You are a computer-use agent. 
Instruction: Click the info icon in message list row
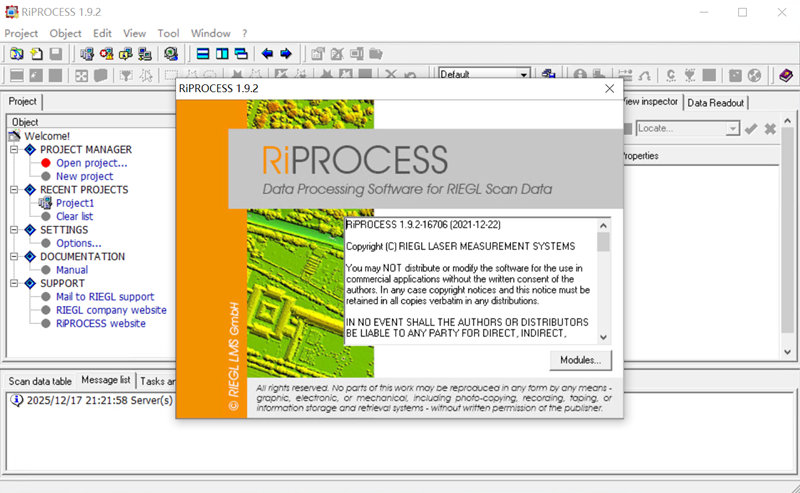click(16, 400)
